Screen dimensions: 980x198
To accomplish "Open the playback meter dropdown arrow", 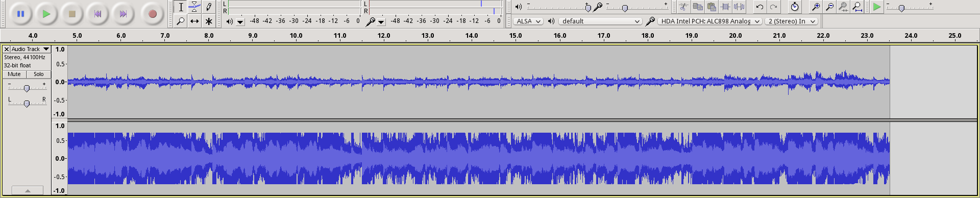I will tap(240, 22).
